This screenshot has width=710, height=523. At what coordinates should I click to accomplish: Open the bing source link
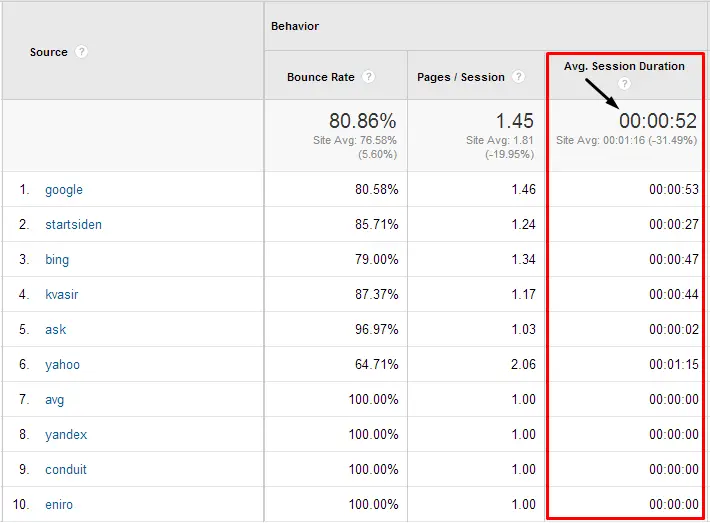click(57, 260)
